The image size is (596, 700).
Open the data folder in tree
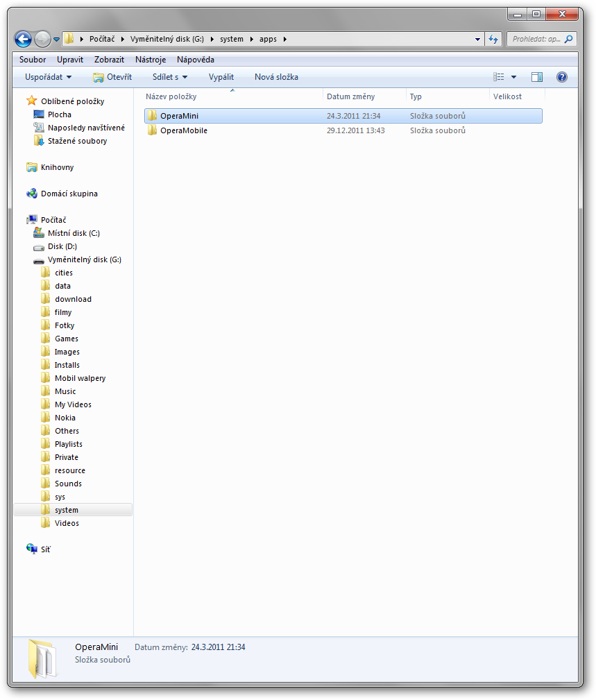coord(62,286)
